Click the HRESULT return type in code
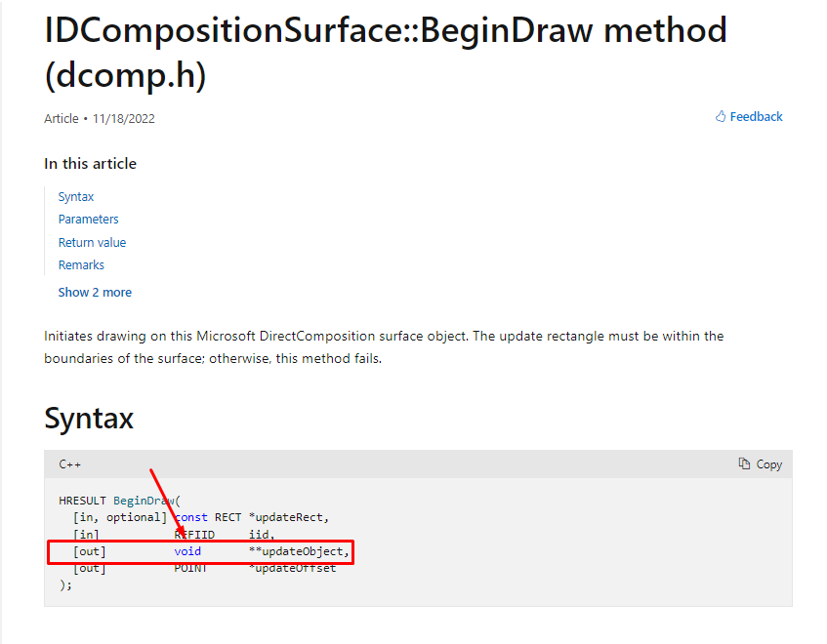Viewport: 827px width, 644px height. [82, 501]
